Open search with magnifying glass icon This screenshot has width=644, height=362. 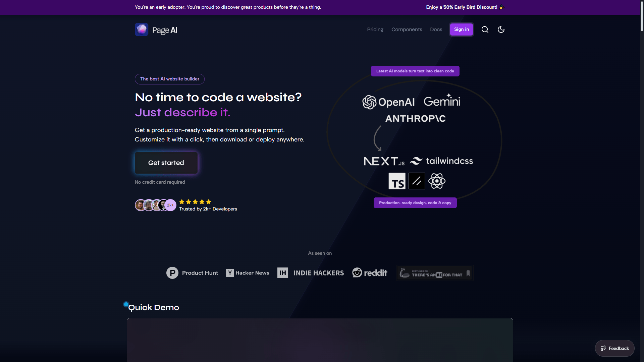tap(485, 29)
